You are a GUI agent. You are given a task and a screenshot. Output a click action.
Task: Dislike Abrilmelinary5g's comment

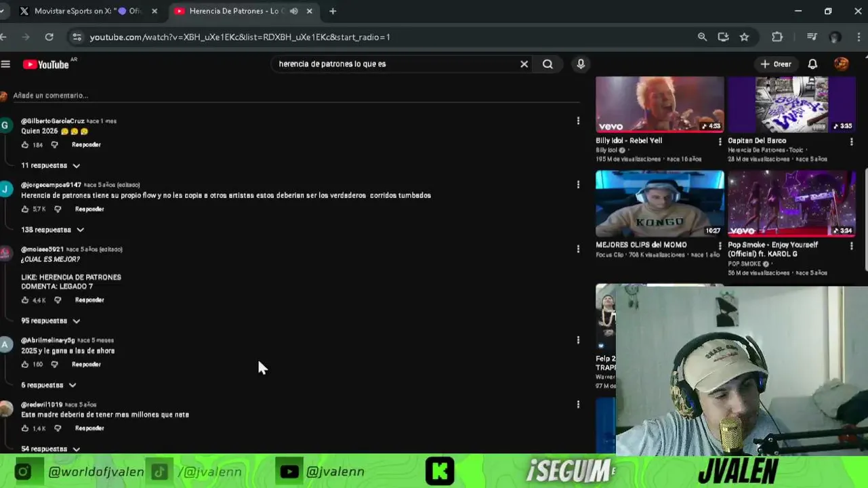tap(55, 364)
